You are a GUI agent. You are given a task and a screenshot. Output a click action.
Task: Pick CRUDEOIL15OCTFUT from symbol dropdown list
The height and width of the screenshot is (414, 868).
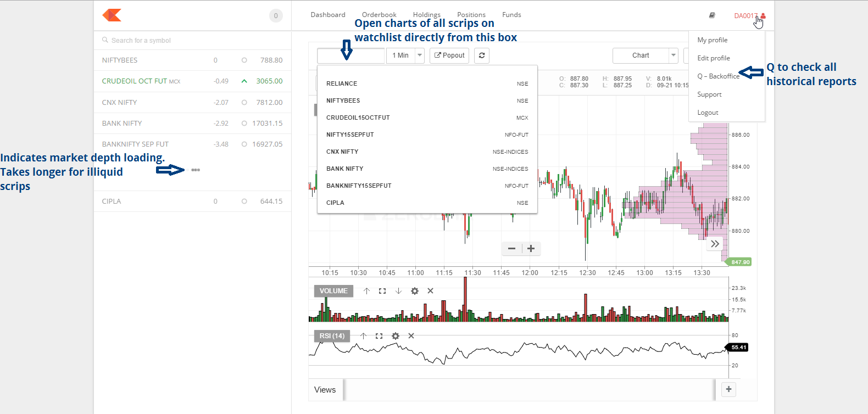427,118
